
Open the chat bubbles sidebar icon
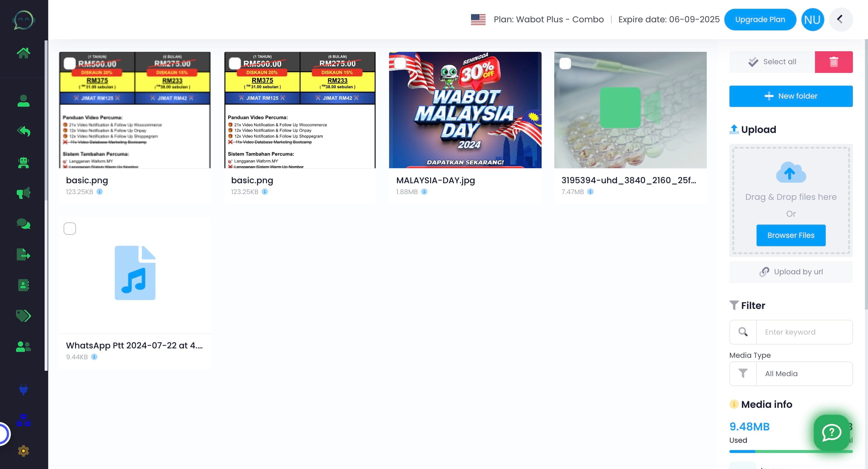tap(23, 224)
